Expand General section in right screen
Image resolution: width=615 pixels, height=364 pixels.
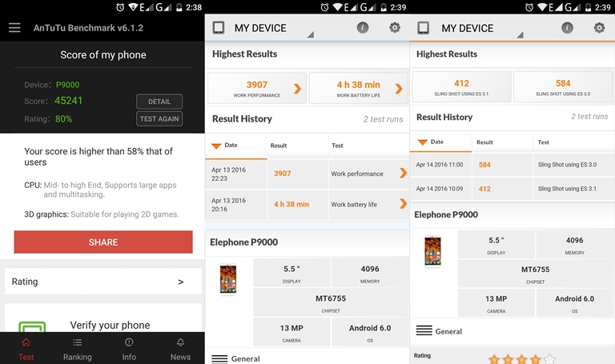pyautogui.click(x=439, y=331)
